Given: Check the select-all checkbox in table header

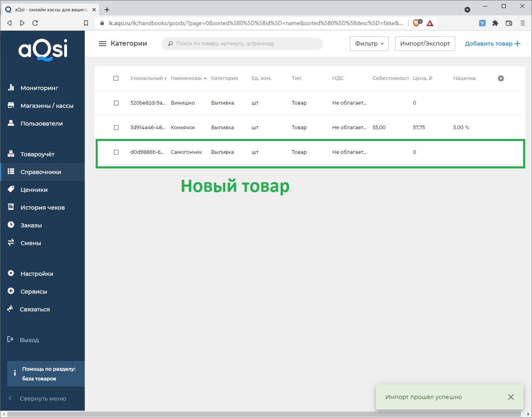Looking at the screenshot, I should point(116,78).
